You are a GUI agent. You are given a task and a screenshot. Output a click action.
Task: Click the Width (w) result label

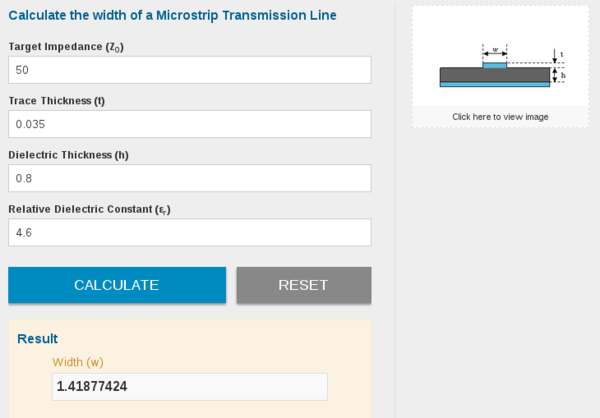(77, 361)
